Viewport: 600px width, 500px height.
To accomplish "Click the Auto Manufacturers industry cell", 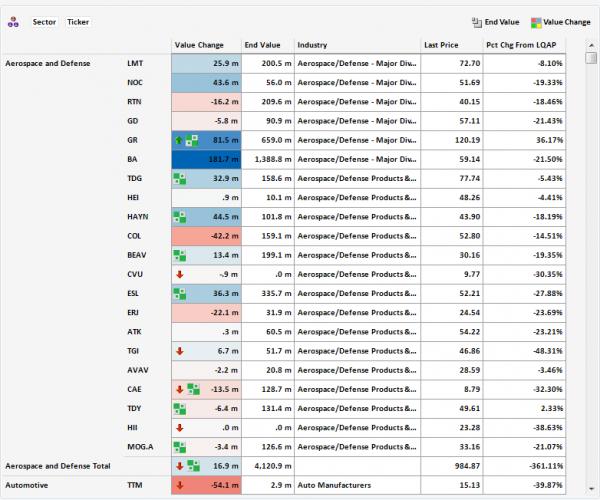I will click(357, 485).
